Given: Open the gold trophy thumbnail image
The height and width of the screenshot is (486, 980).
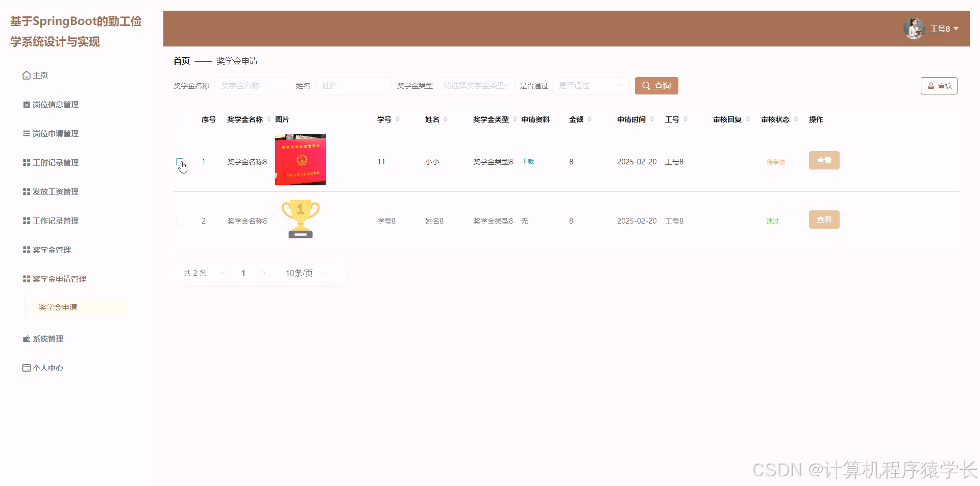Looking at the screenshot, I should coord(301,219).
